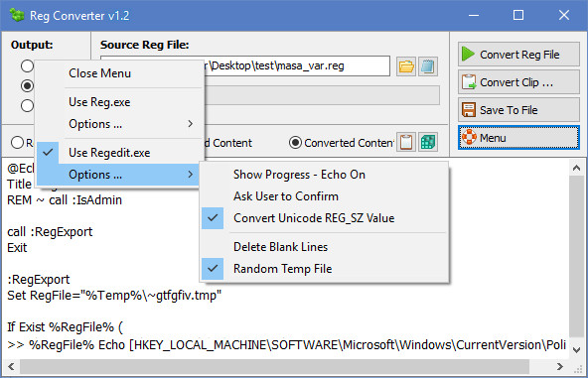Close the Reg Converter window

point(563,15)
